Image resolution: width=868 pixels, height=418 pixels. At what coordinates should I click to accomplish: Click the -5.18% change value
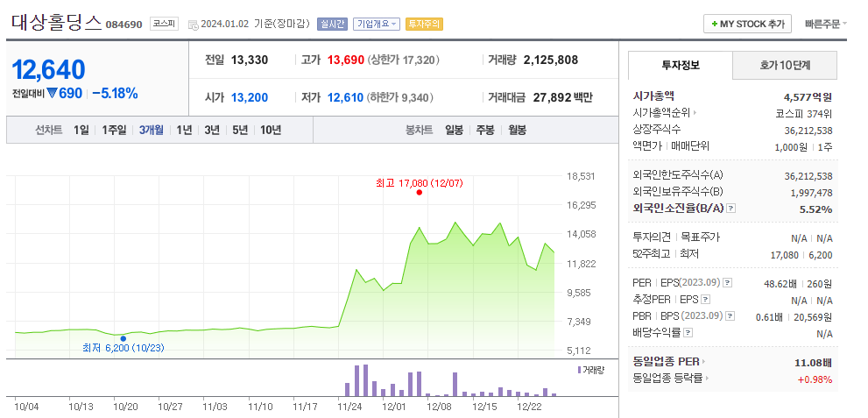(x=115, y=94)
